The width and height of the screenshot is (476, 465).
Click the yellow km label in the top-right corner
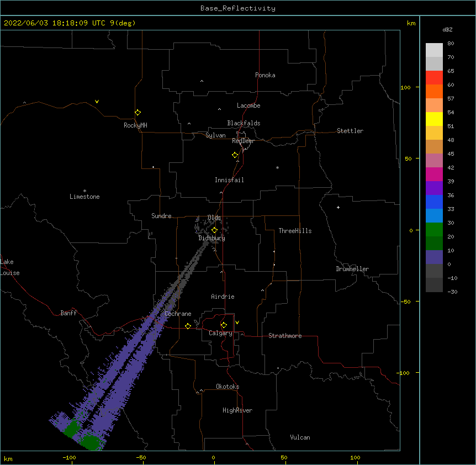tap(411, 23)
